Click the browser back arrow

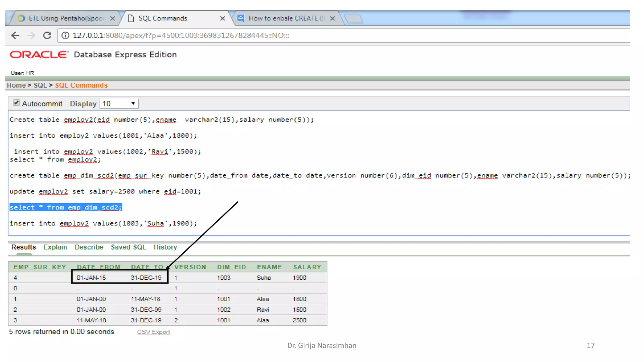click(x=15, y=36)
